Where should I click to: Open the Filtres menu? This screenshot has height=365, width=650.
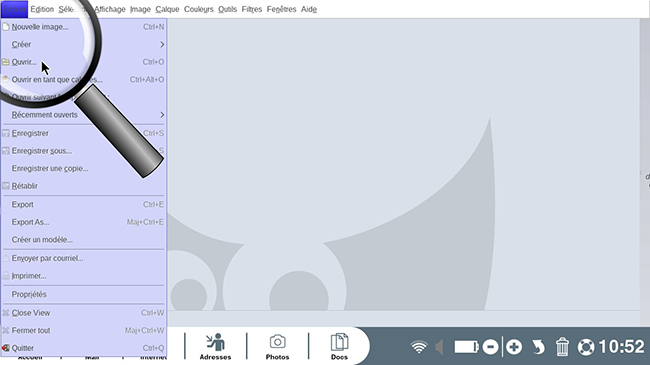(252, 9)
